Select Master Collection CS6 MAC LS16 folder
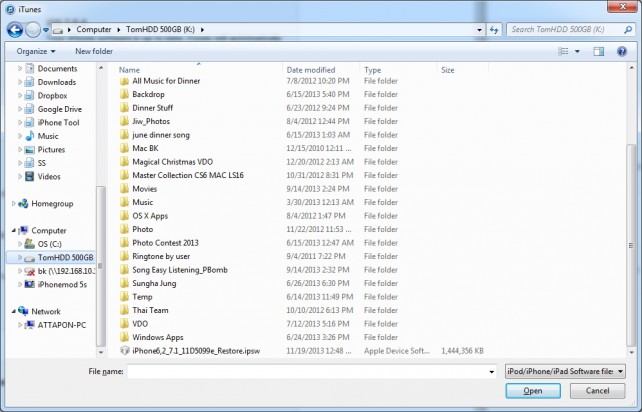Screen dimensions: 642x412 [x=188, y=175]
